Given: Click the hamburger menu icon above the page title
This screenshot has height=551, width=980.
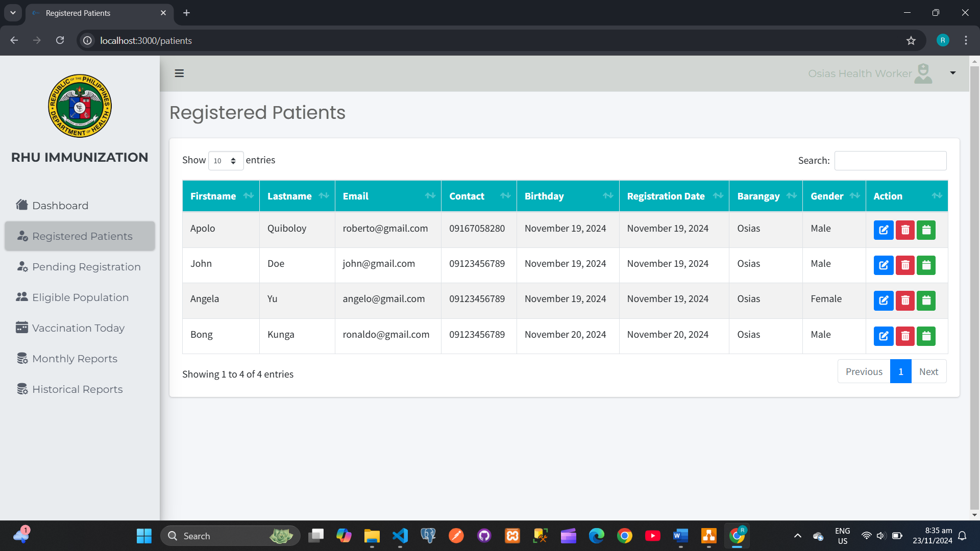Looking at the screenshot, I should [179, 73].
